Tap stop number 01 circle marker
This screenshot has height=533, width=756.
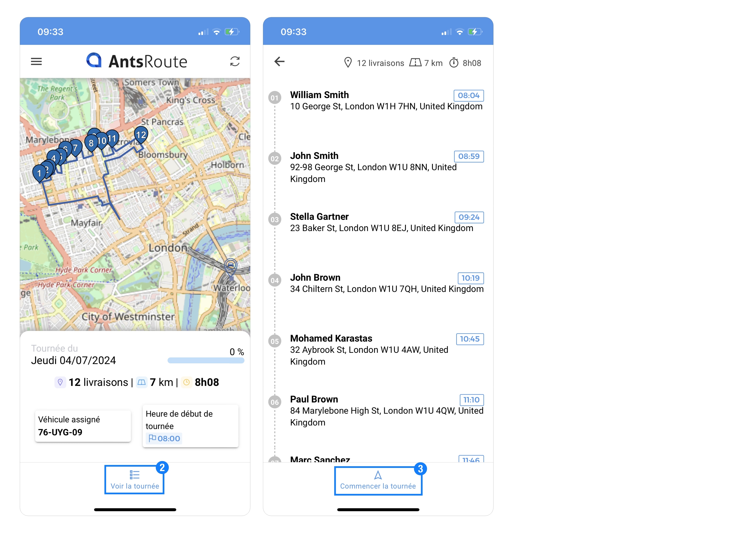coord(275,98)
